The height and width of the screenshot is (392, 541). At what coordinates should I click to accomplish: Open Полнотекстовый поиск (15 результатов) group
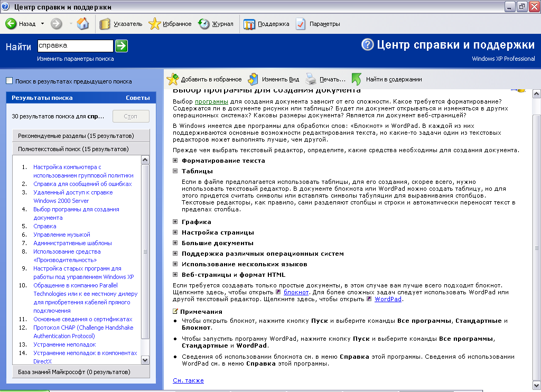click(81, 149)
